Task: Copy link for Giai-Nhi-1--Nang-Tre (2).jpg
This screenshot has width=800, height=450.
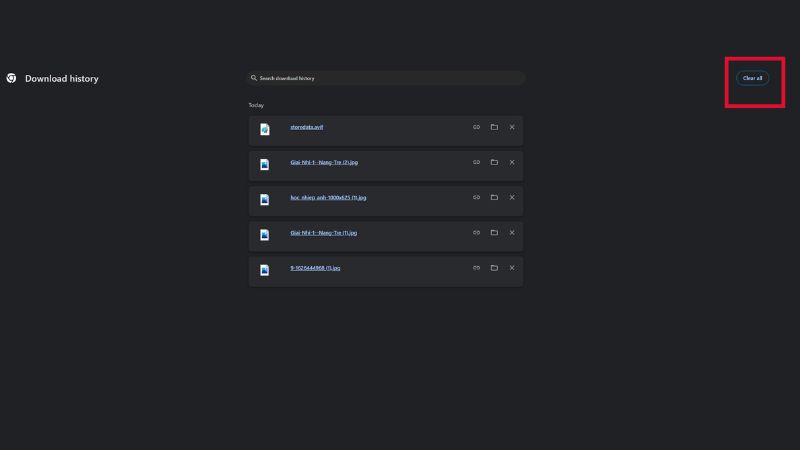Action: [x=477, y=162]
